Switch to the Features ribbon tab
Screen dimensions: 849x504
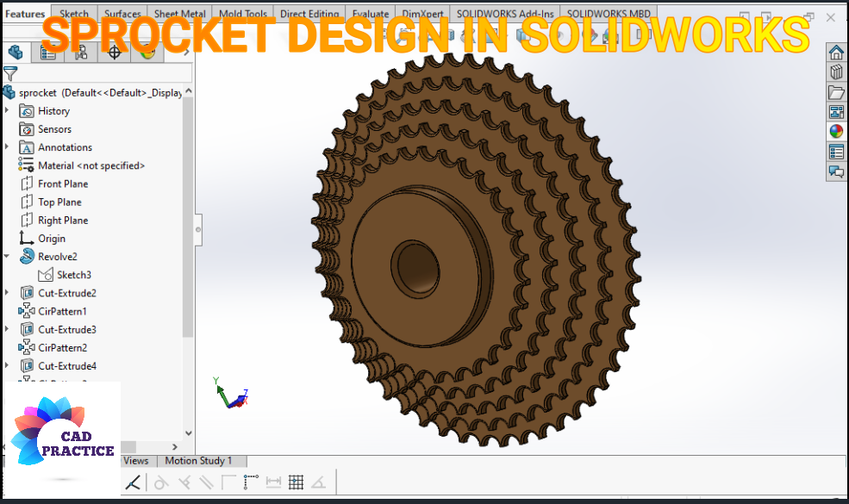coord(25,14)
